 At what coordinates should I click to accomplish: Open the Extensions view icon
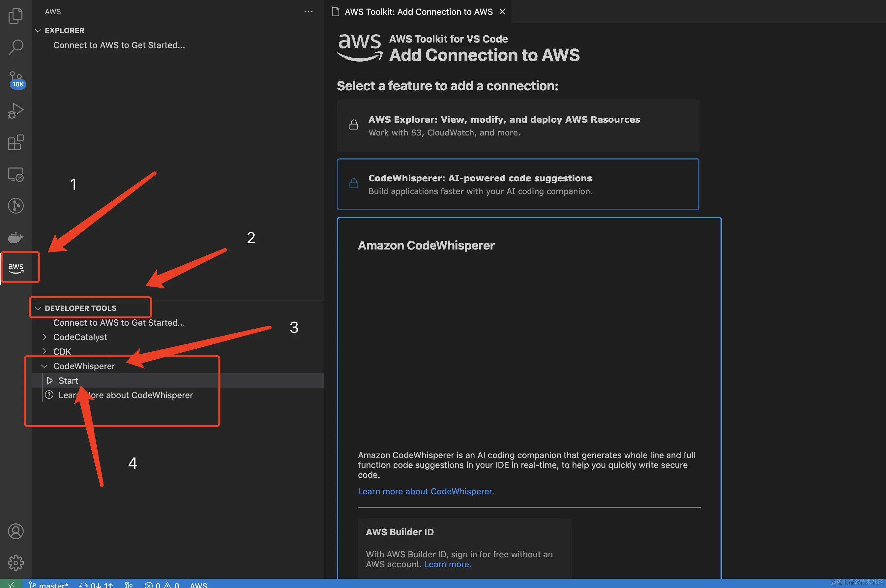pos(15,142)
